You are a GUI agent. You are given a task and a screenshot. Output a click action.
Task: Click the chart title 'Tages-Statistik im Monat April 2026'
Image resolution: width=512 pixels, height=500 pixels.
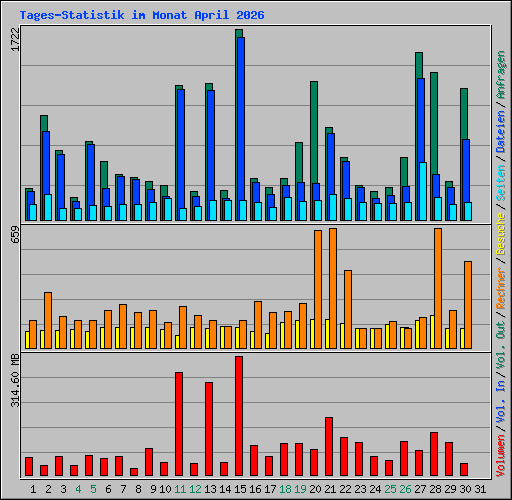point(142,15)
